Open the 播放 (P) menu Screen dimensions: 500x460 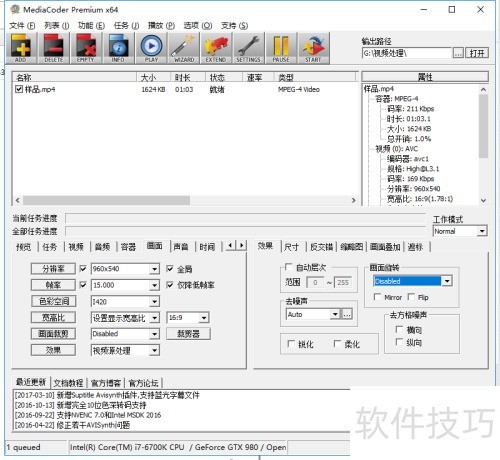(x=161, y=25)
